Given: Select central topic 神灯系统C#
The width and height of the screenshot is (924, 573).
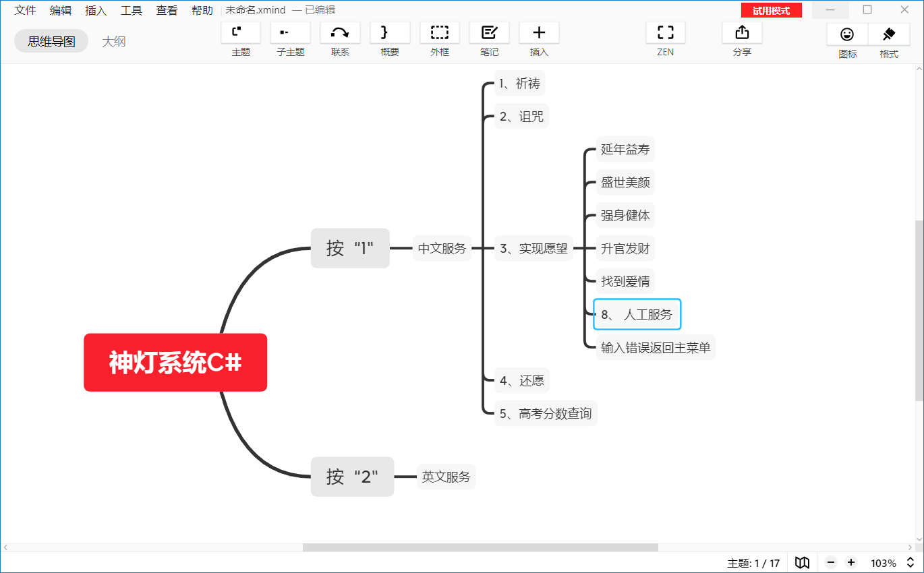Looking at the screenshot, I should 175,363.
